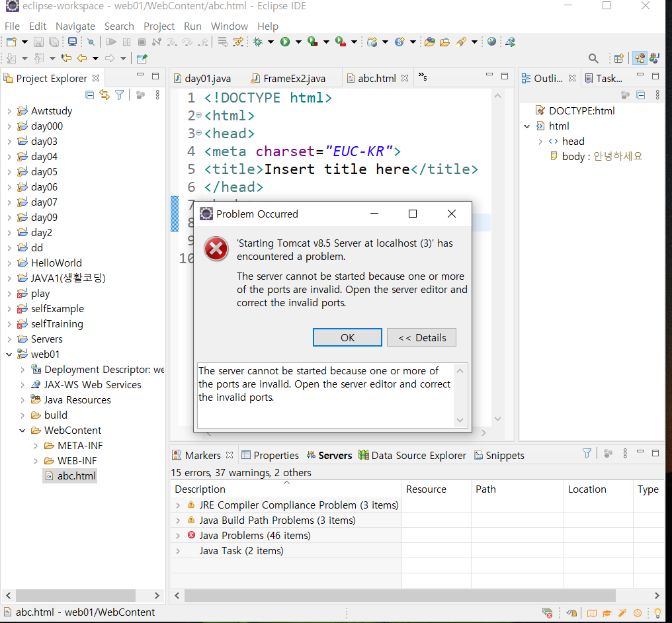Fold the html element at line 2
This screenshot has height=623, width=672.
pyautogui.click(x=198, y=115)
